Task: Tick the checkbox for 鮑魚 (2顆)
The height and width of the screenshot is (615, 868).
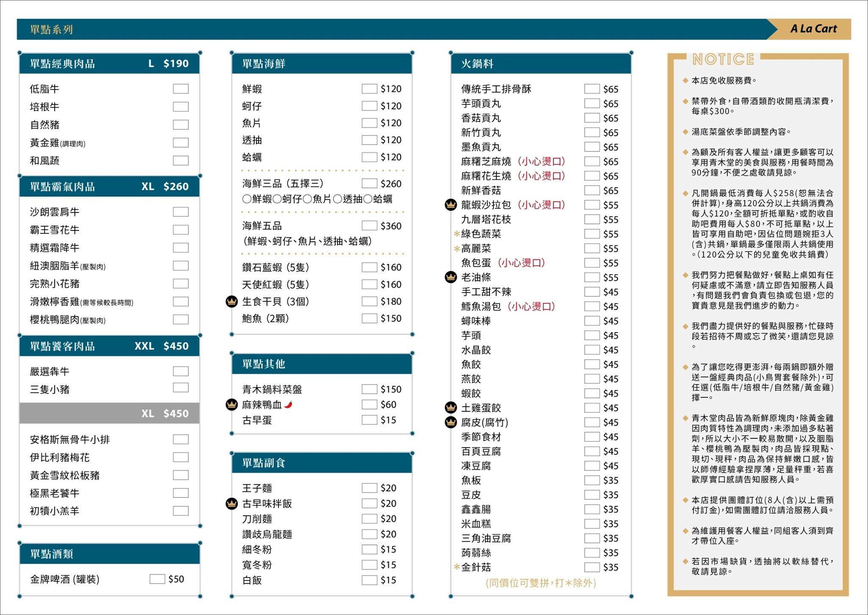Action: click(x=370, y=318)
